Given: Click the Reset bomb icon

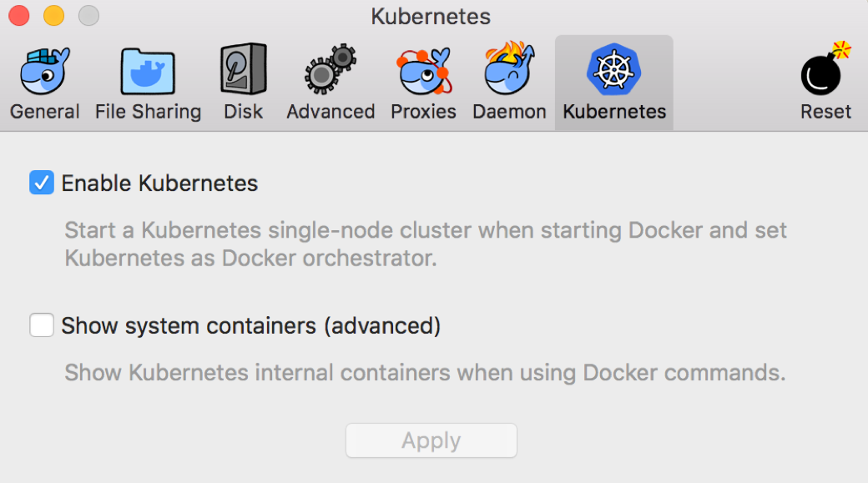Looking at the screenshot, I should click(825, 68).
